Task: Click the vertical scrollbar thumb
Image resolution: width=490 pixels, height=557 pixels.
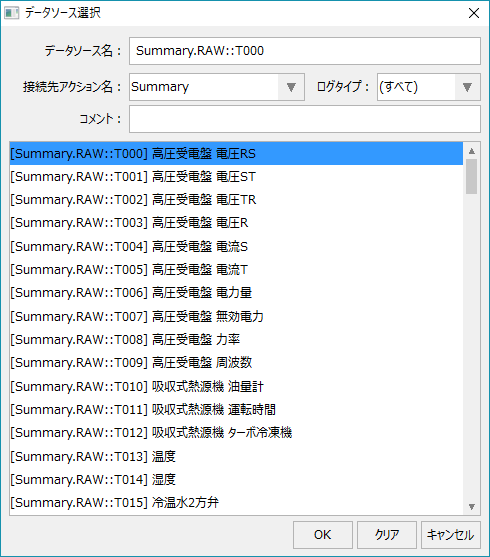Action: coord(472,176)
